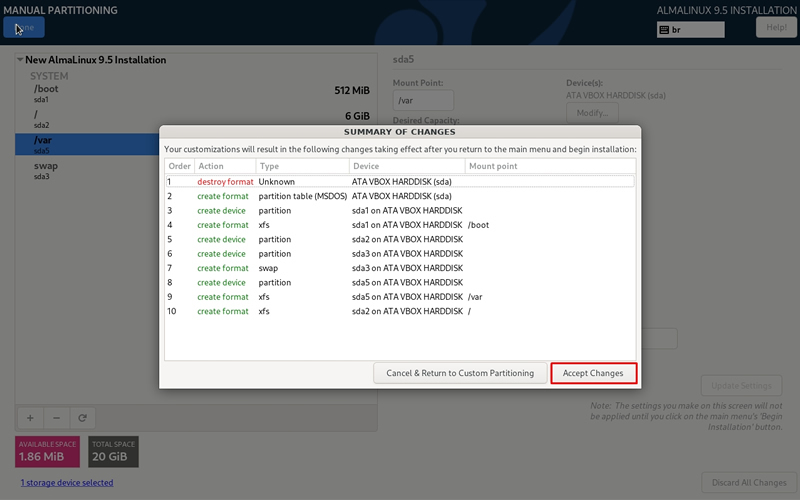
Task: Collapse New AlmaLinux 9.5 Installation tree
Action: [x=20, y=60]
